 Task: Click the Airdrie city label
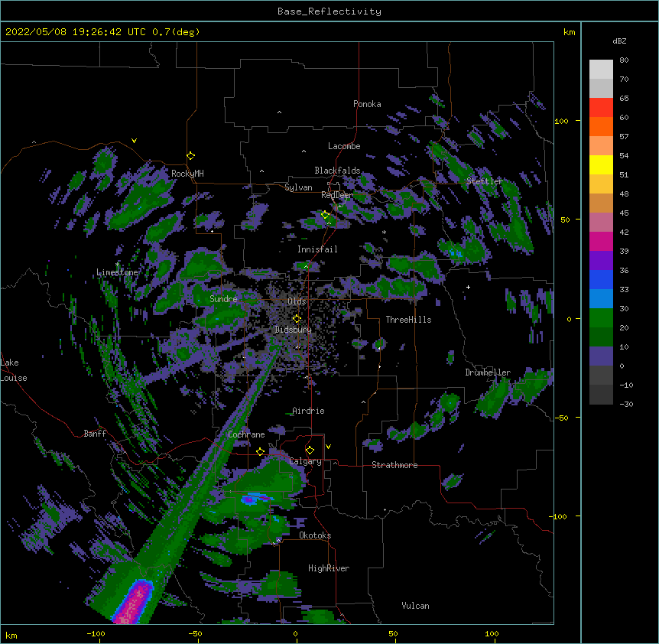[308, 411]
